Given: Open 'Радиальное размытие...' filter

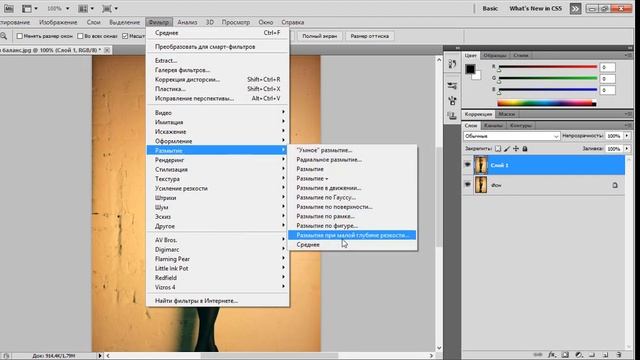Looking at the screenshot, I should pos(352,160).
